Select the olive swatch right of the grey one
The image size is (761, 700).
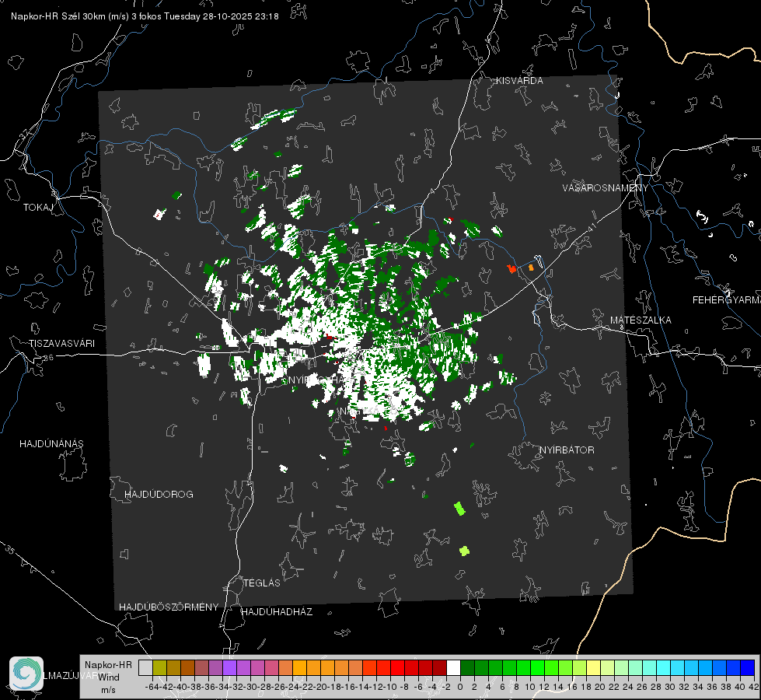coord(159,668)
